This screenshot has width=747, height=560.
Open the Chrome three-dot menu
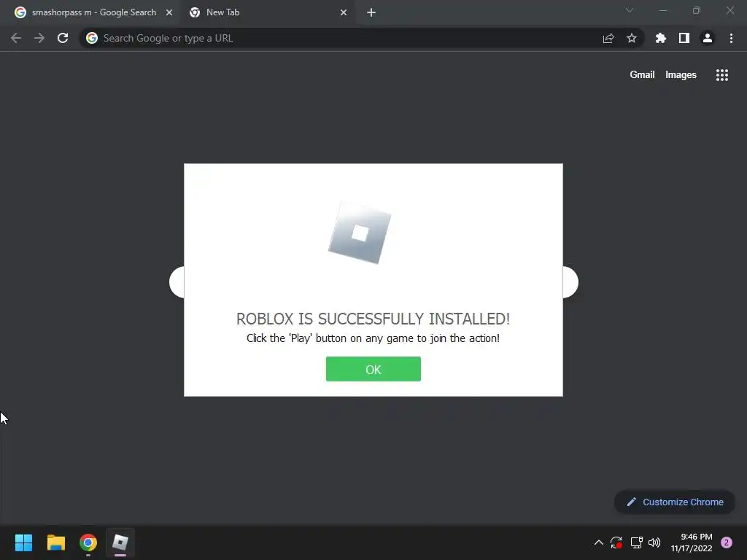[x=731, y=38]
